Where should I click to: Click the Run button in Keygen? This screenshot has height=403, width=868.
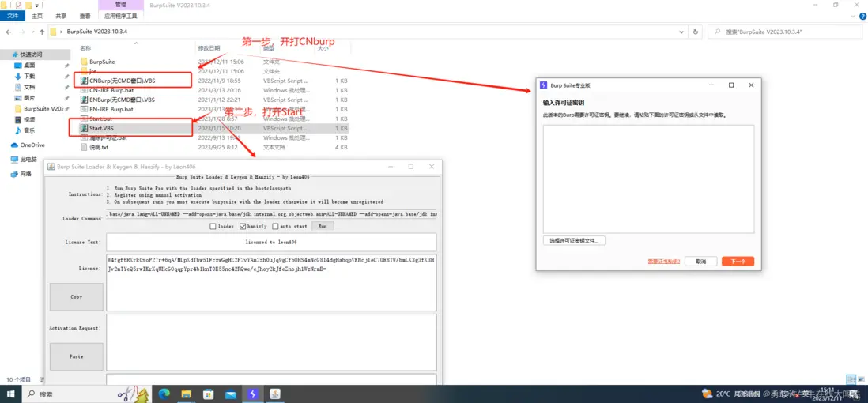tap(323, 226)
